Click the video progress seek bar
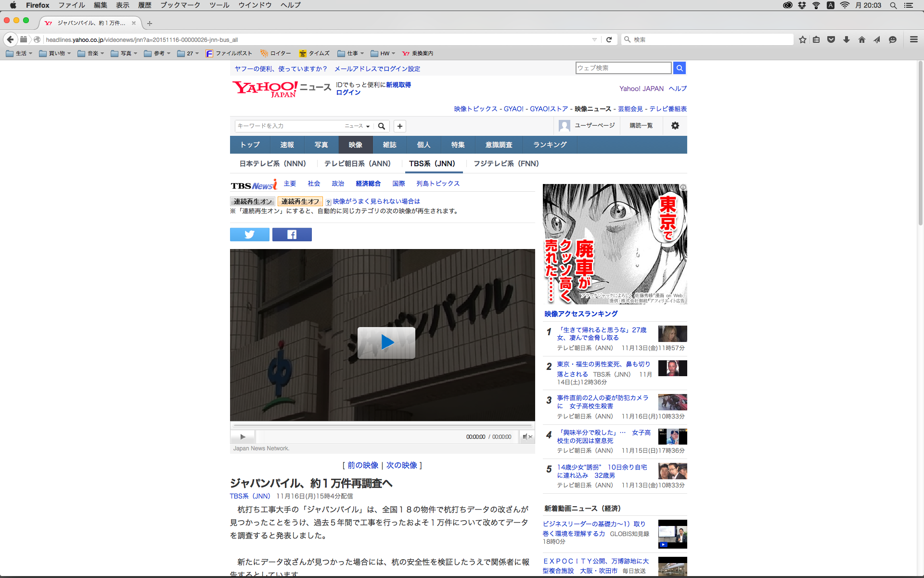 pos(383,426)
